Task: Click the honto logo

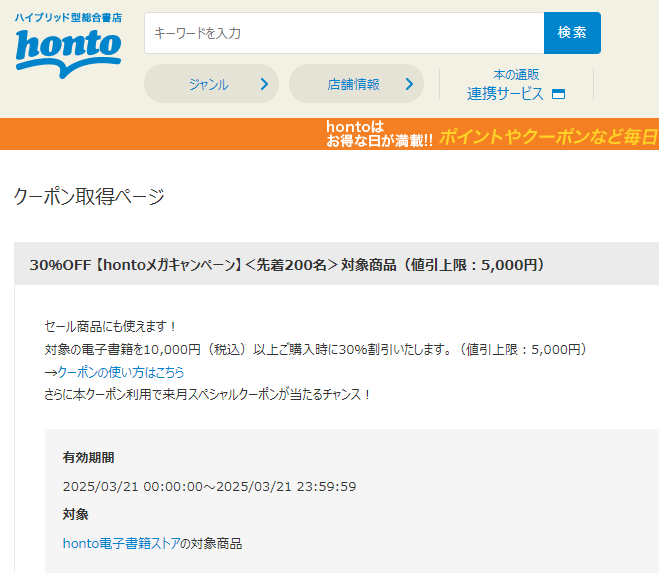Action: [x=68, y=53]
